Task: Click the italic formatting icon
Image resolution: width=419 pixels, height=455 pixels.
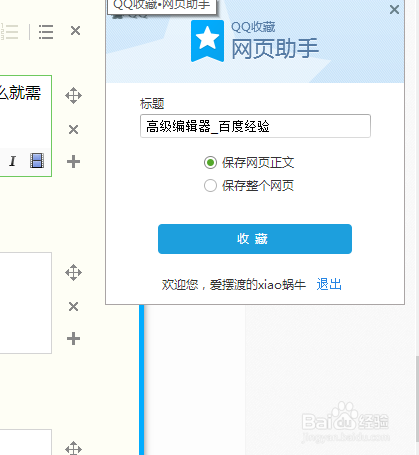Action: [13, 161]
